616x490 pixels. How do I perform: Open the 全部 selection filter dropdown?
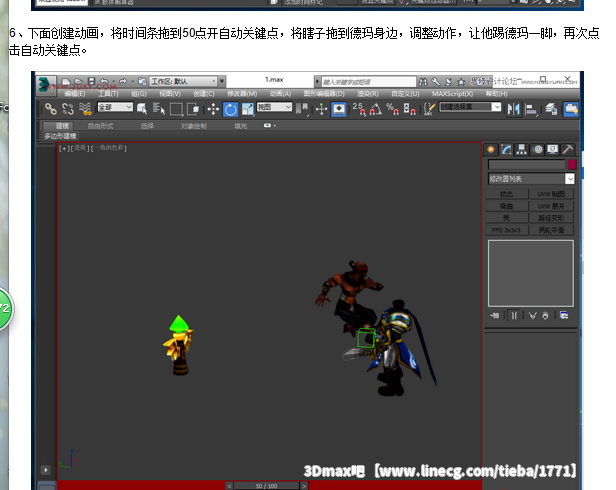click(x=115, y=107)
